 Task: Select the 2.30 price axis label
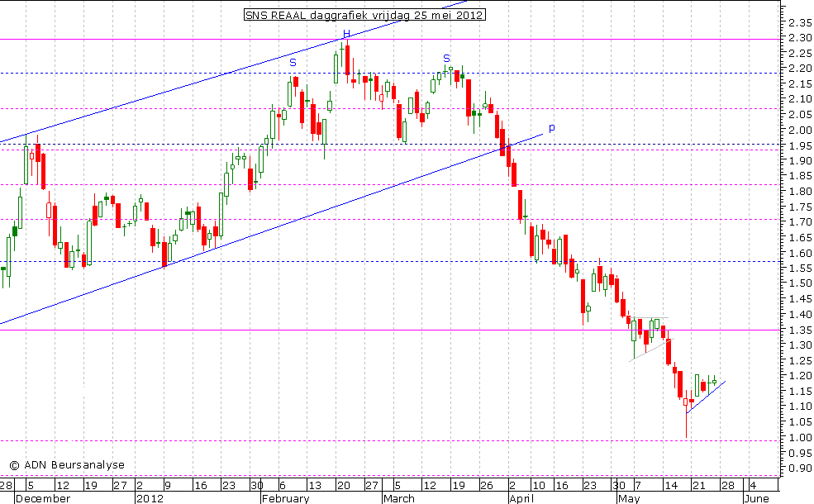[799, 38]
